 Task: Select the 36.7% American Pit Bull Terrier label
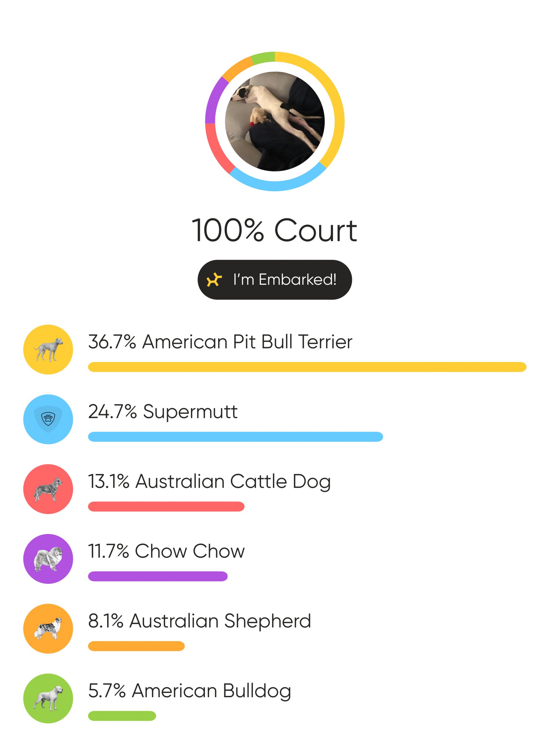[220, 342]
